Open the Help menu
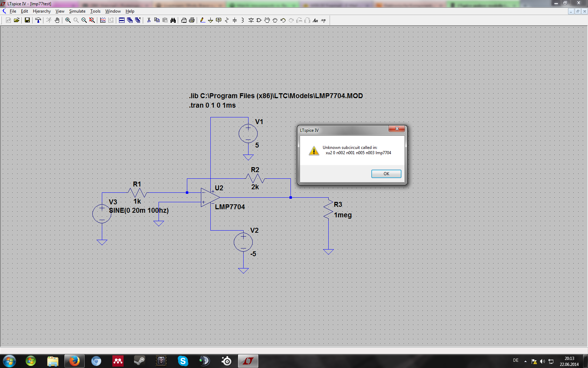This screenshot has width=588, height=368. (x=130, y=11)
